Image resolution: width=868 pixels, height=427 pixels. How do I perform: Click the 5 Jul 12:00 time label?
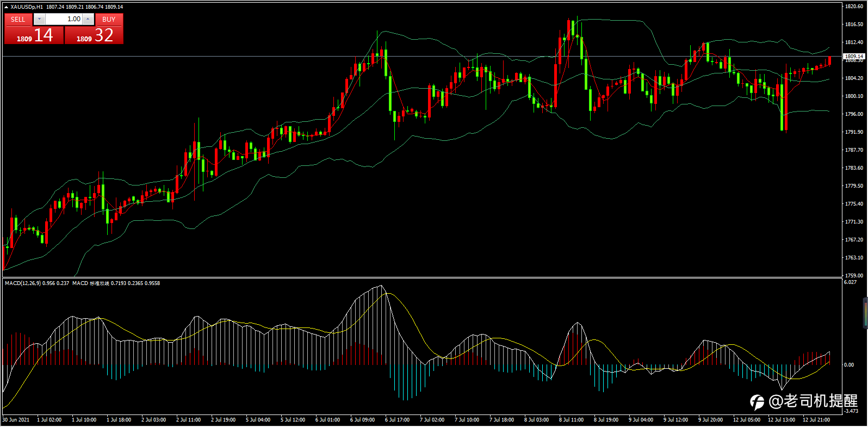(x=293, y=420)
